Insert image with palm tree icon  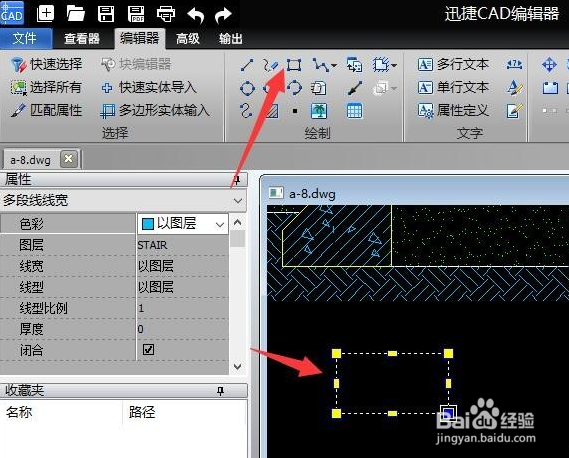pyautogui.click(x=319, y=111)
